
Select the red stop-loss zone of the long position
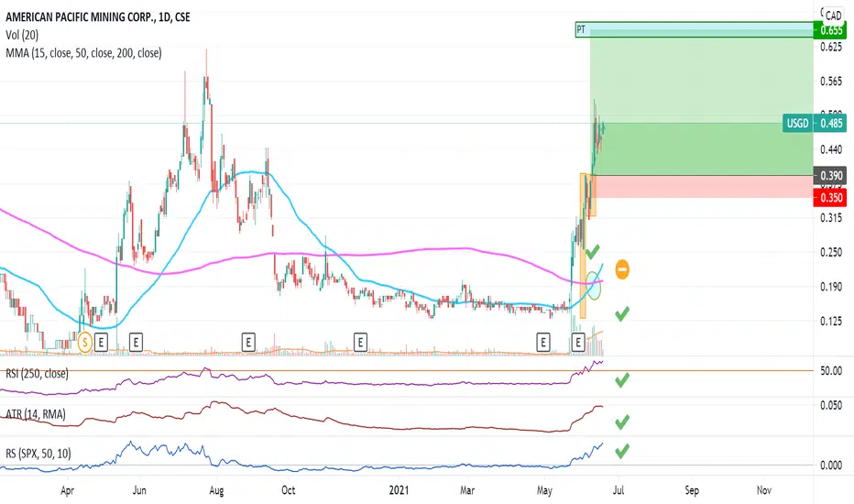(x=702, y=186)
